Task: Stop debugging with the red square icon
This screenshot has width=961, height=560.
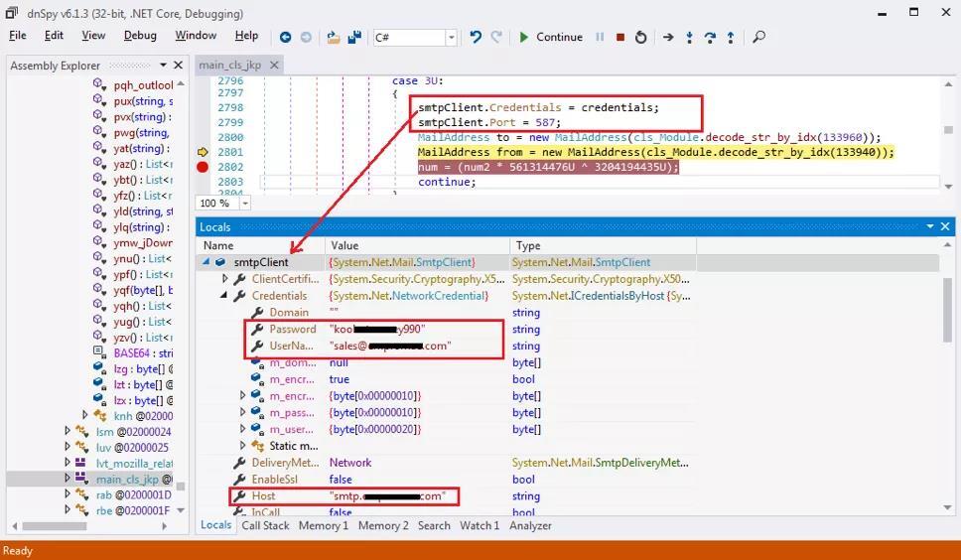Action: 620,37
